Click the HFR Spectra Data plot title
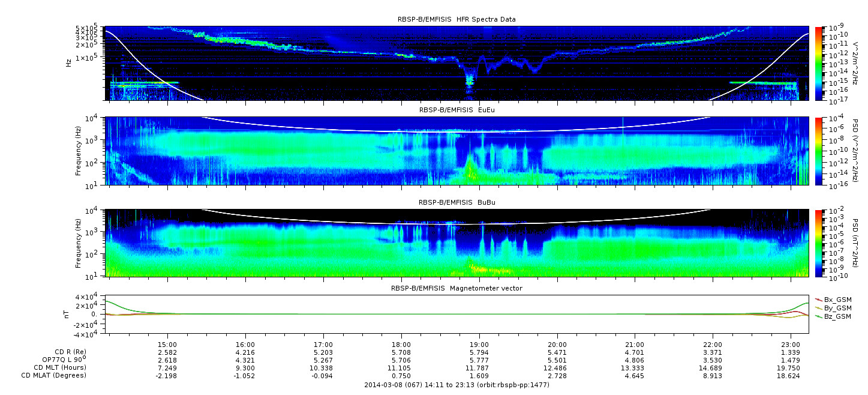This screenshot has height=395, width=868. point(456,19)
